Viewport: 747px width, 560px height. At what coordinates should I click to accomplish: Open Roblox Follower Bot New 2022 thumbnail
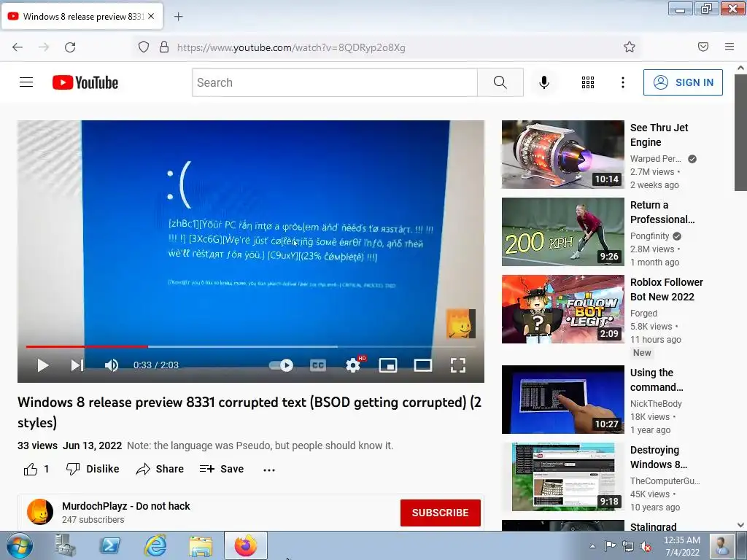tap(562, 309)
